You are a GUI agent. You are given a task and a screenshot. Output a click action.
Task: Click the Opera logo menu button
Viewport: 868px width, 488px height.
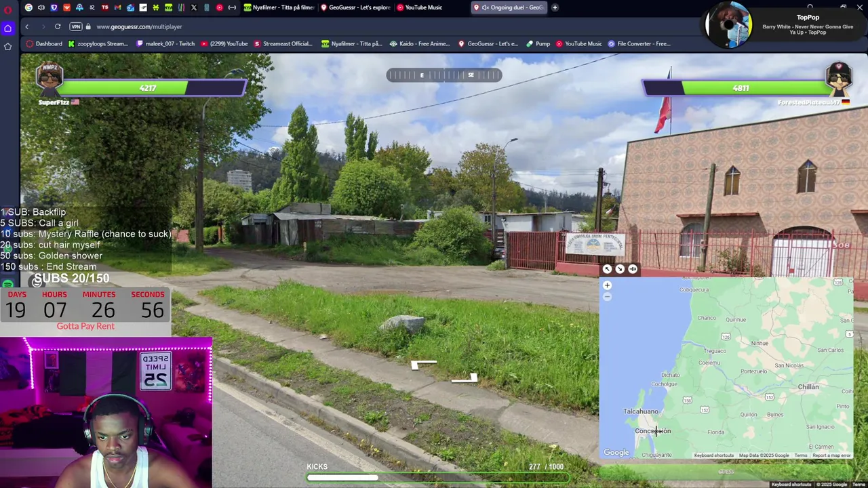pyautogui.click(x=7, y=9)
